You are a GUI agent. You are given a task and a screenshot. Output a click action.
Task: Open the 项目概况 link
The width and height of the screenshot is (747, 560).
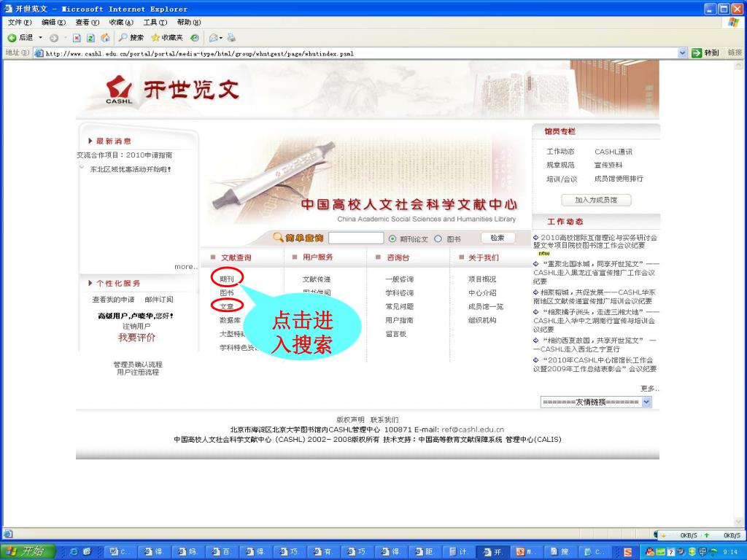482,279
